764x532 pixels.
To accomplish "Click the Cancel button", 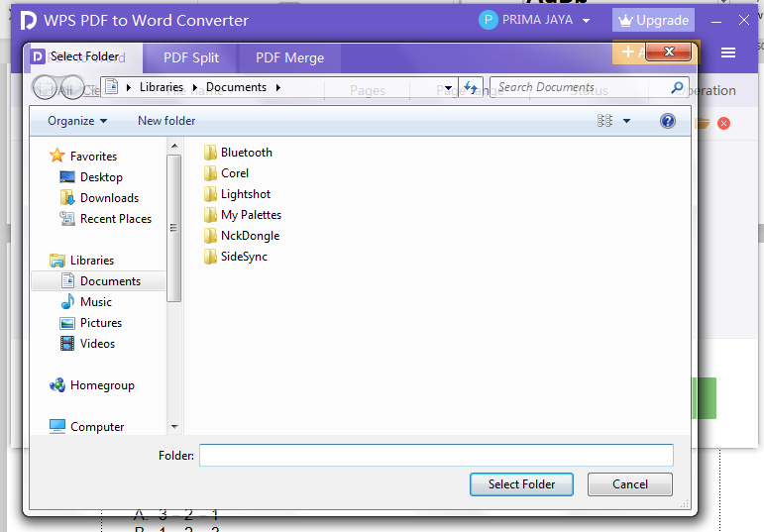I will 630,484.
